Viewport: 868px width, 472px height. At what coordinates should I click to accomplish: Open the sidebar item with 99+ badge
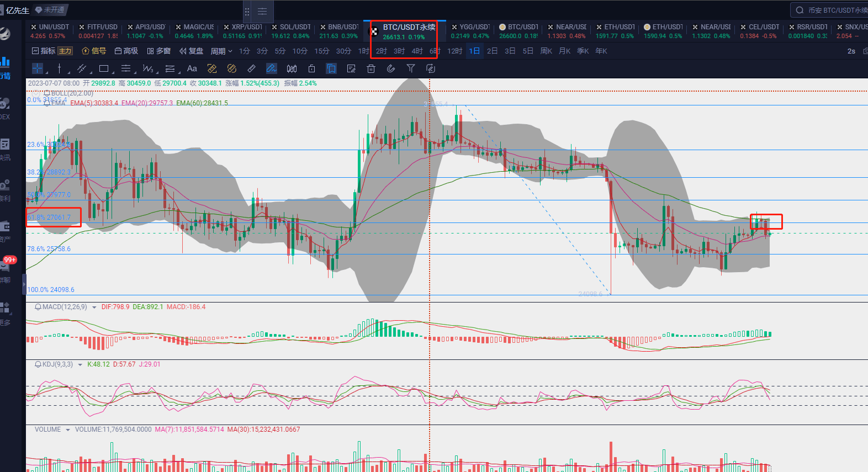[x=7, y=269]
